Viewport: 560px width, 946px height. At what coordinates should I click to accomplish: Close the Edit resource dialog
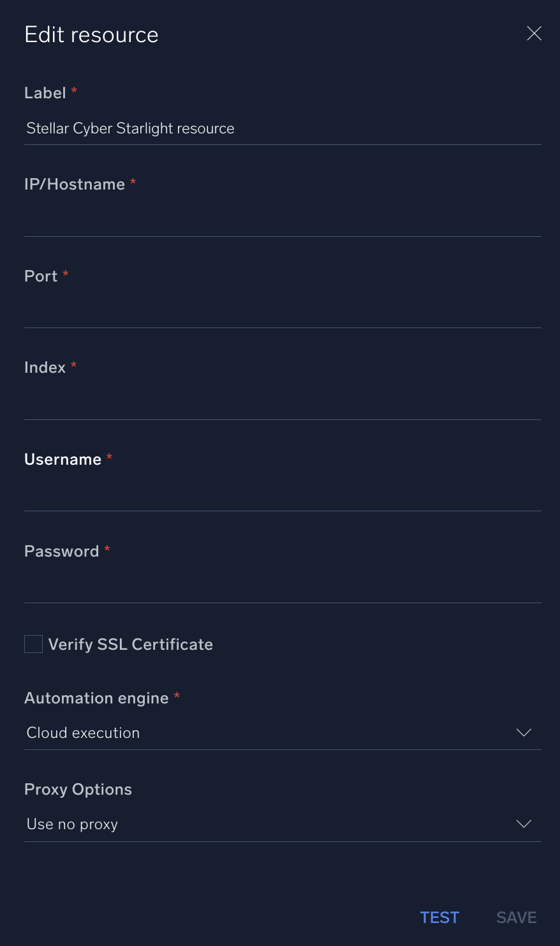coord(534,33)
